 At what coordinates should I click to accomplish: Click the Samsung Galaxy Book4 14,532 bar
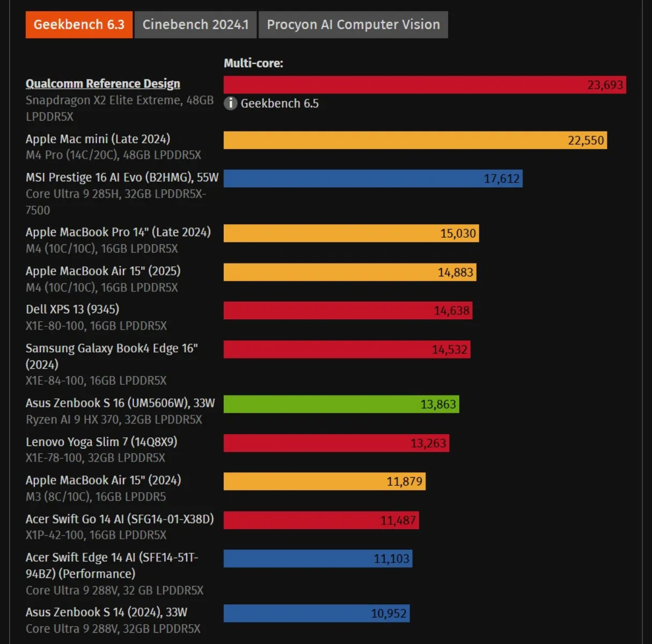point(347,349)
